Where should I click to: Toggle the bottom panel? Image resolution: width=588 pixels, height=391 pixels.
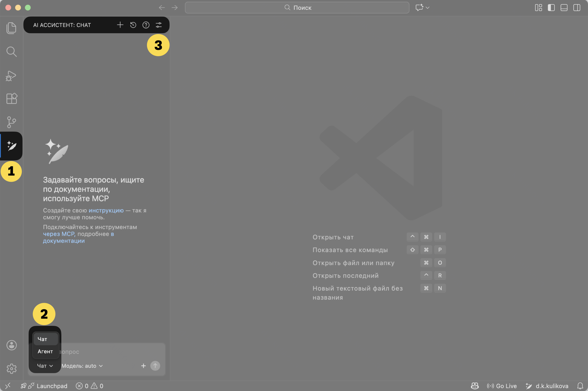coord(564,8)
